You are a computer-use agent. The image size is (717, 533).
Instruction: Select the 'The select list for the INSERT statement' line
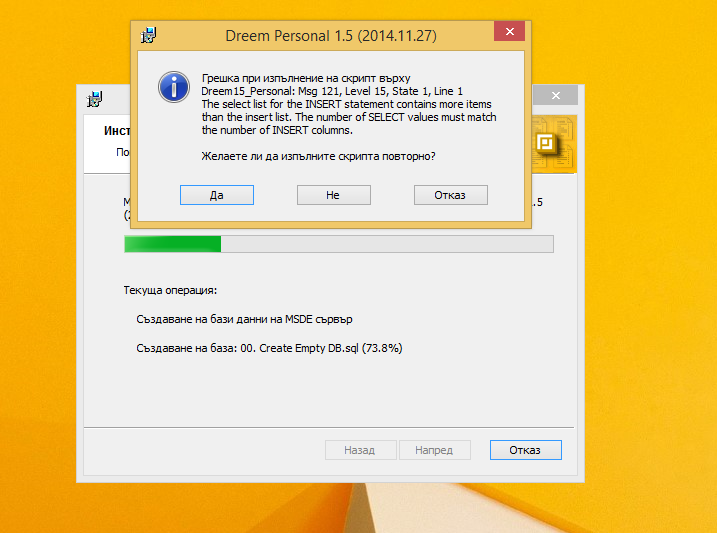point(347,104)
